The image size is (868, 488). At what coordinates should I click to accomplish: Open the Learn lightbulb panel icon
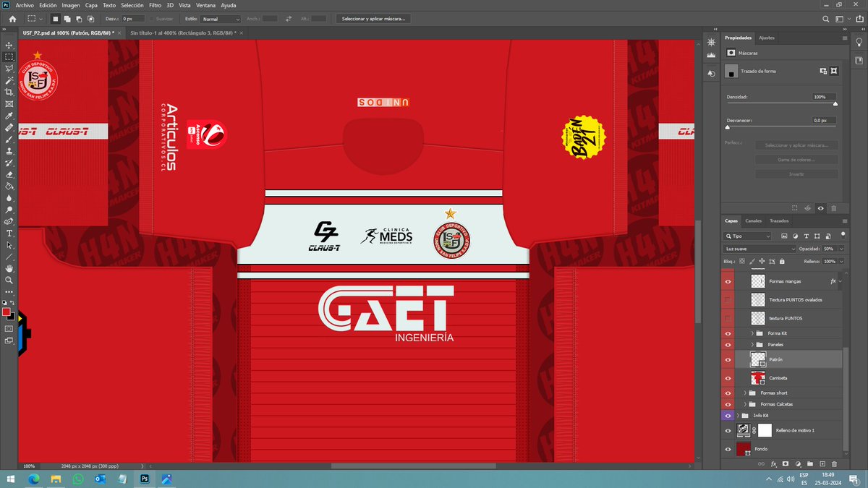(859, 42)
